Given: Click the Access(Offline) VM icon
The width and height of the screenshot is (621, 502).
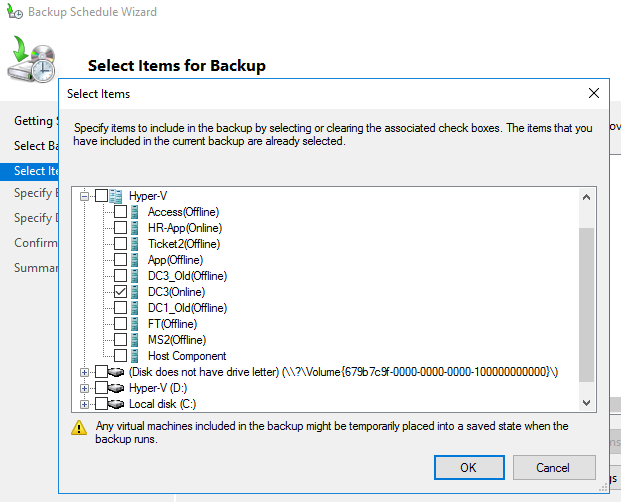Looking at the screenshot, I should pos(135,212).
